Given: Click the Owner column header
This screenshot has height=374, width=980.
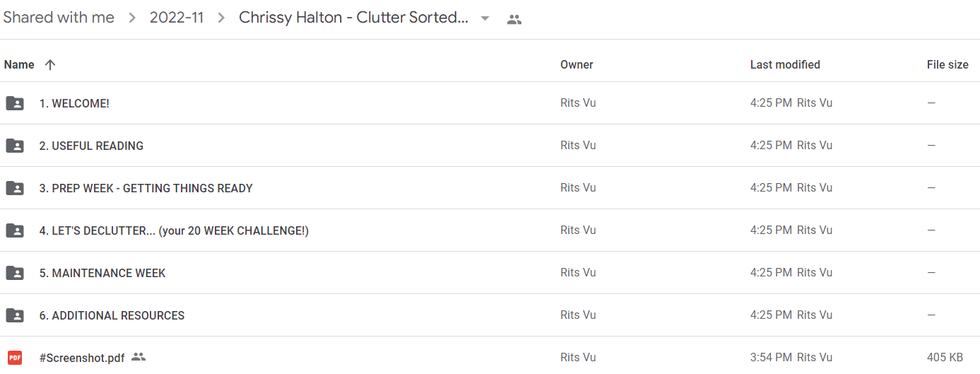Looking at the screenshot, I should (x=577, y=64).
